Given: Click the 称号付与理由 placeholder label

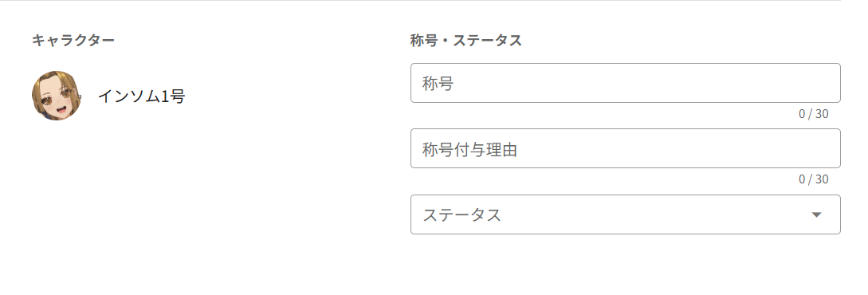Looking at the screenshot, I should [470, 149].
